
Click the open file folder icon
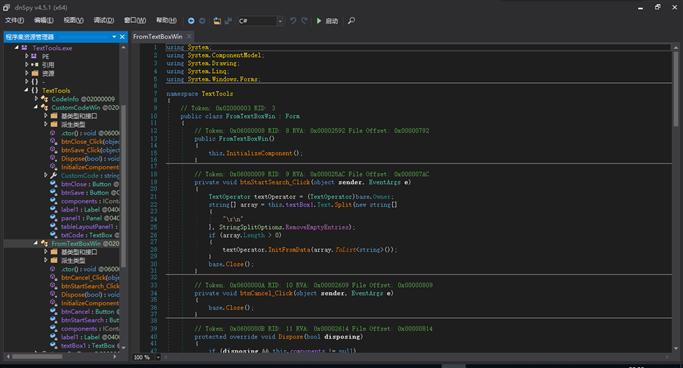pyautogui.click(x=217, y=20)
